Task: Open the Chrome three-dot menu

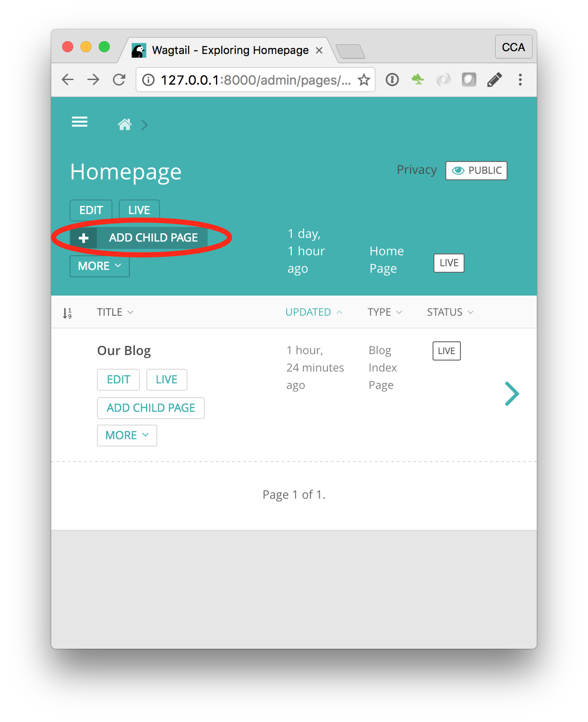Action: 520,80
